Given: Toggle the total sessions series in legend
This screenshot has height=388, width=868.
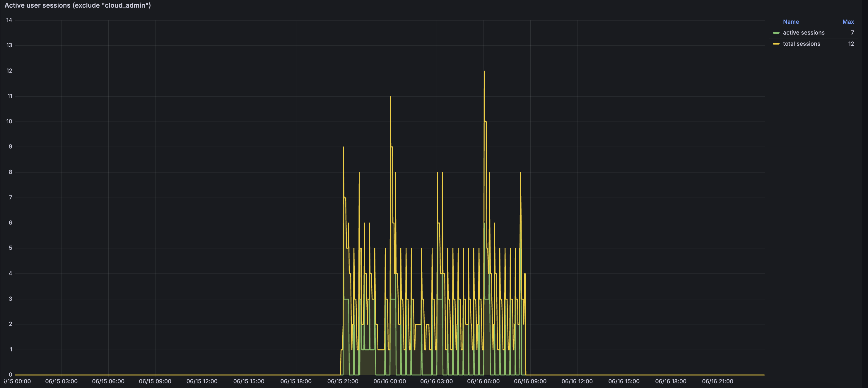Looking at the screenshot, I should point(801,44).
